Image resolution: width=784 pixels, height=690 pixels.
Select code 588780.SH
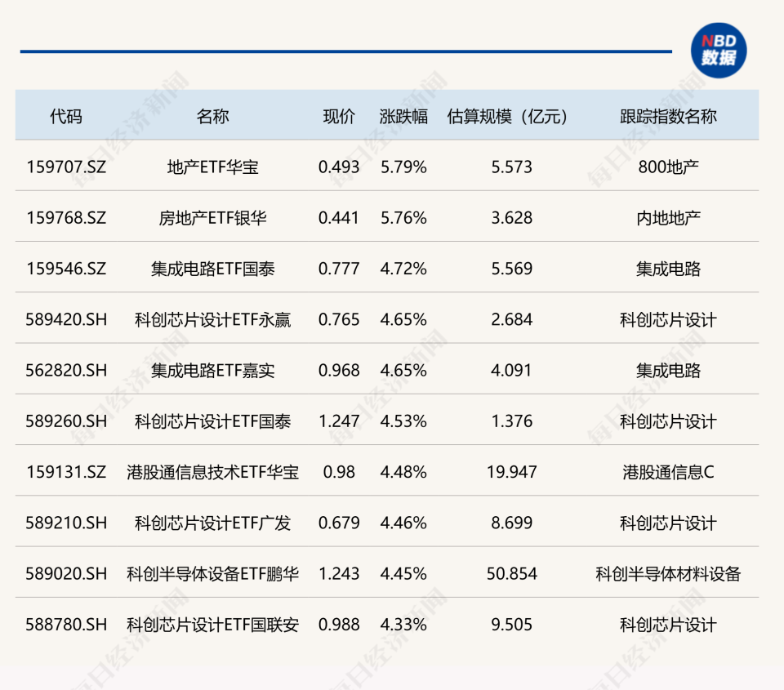(x=66, y=625)
